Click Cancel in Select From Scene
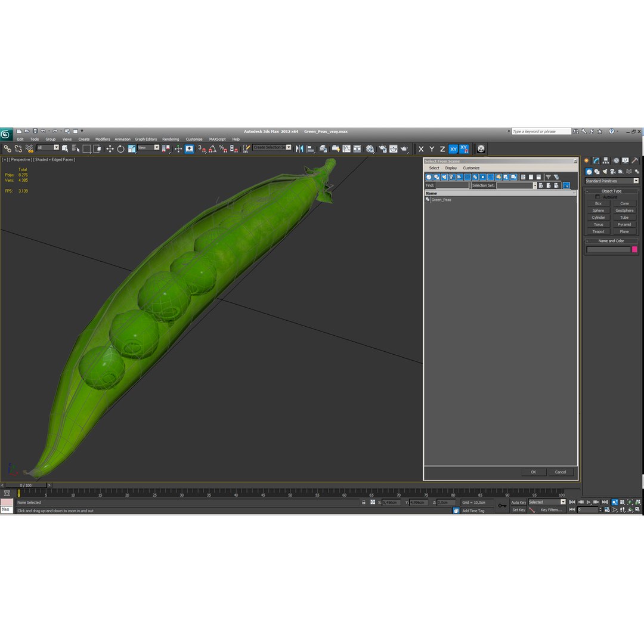 click(x=561, y=472)
